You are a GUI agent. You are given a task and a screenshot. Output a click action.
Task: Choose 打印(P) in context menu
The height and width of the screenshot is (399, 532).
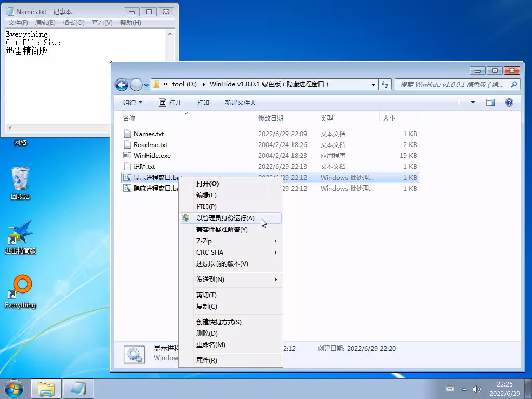click(x=231, y=206)
